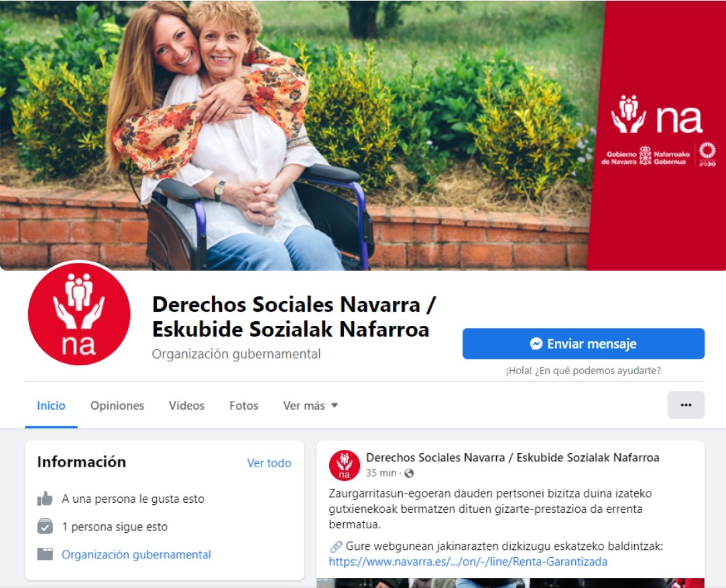The height and width of the screenshot is (588, 726).
Task: Click the globe public-visibility icon on post
Action: (x=409, y=473)
